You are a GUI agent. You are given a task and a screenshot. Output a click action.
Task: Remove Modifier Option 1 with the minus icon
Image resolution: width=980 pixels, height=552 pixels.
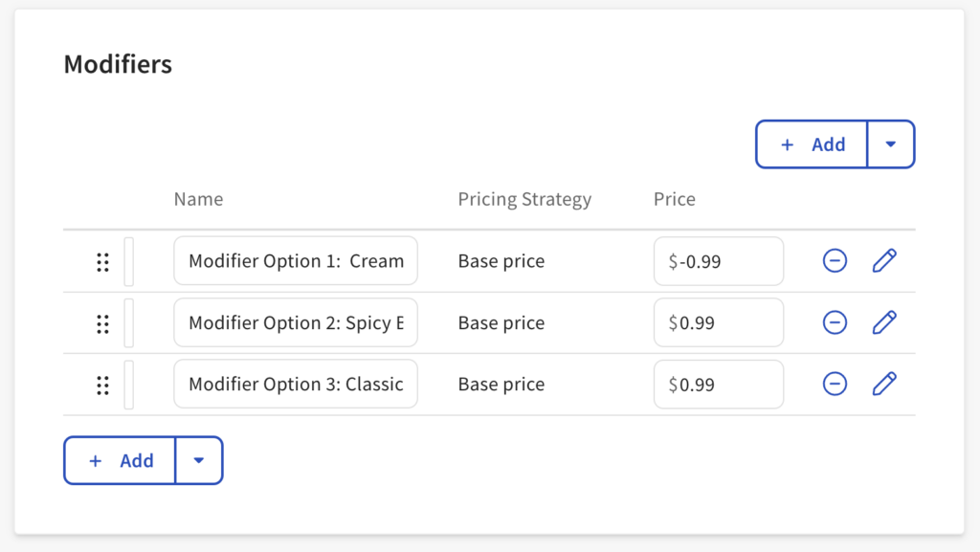point(835,261)
